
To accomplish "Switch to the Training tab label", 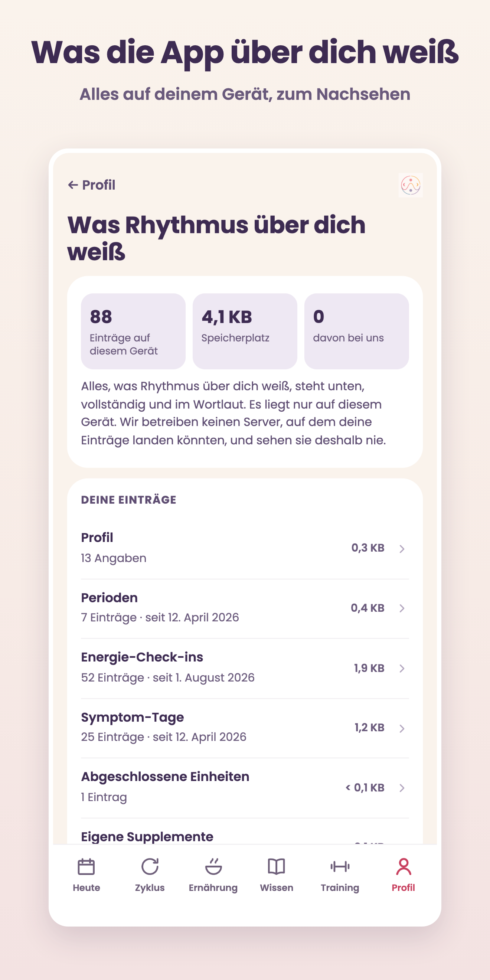I will tap(340, 888).
